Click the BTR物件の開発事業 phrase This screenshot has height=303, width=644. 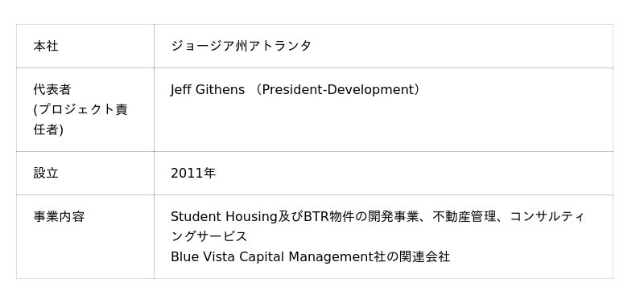click(361, 216)
